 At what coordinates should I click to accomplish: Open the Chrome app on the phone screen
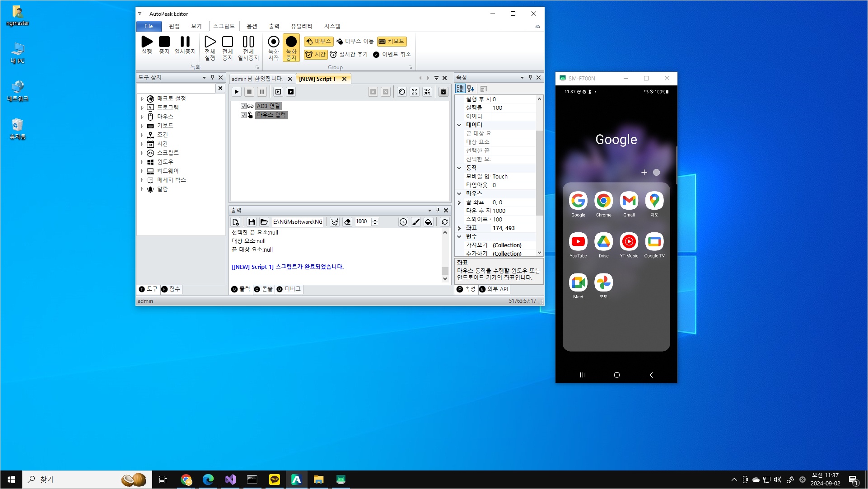(x=603, y=201)
